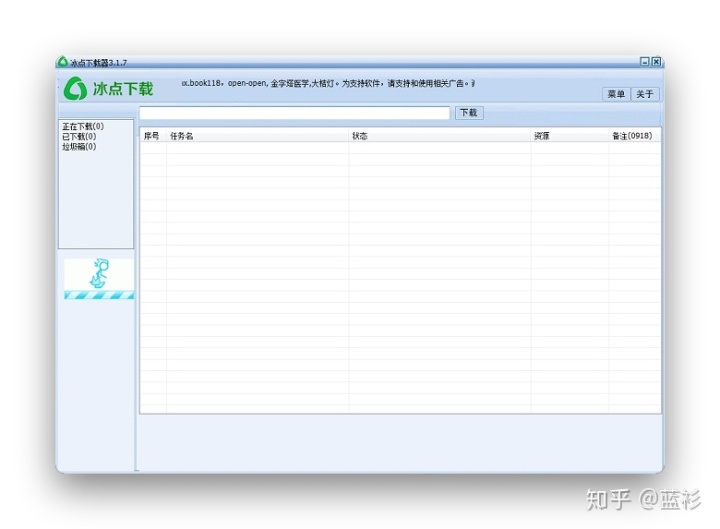Select 已下载(0) in the sidebar
Viewport: 720px width, 529px height.
79,136
